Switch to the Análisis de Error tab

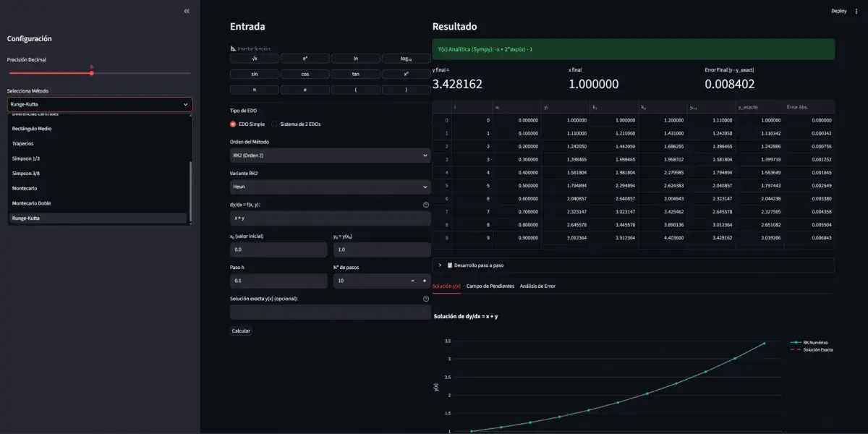[x=537, y=286]
